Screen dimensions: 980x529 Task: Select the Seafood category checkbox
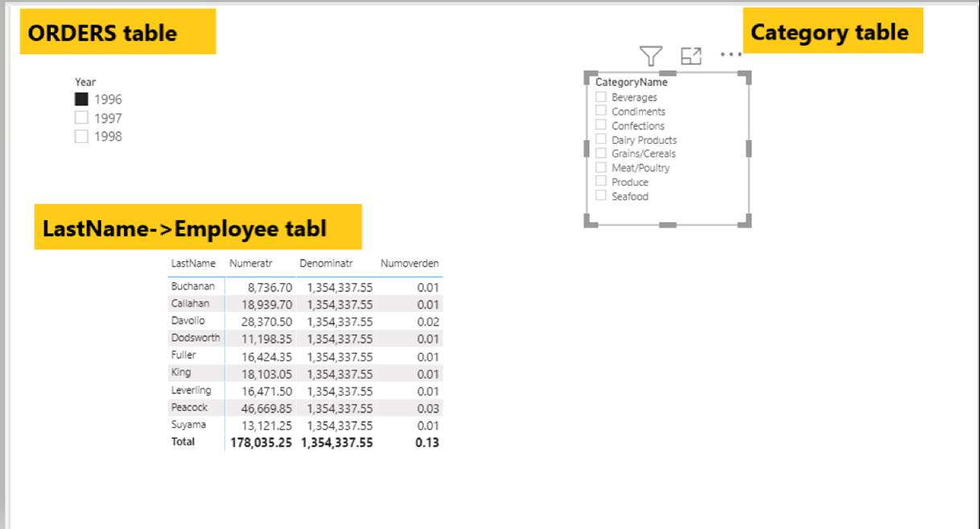[x=601, y=195]
